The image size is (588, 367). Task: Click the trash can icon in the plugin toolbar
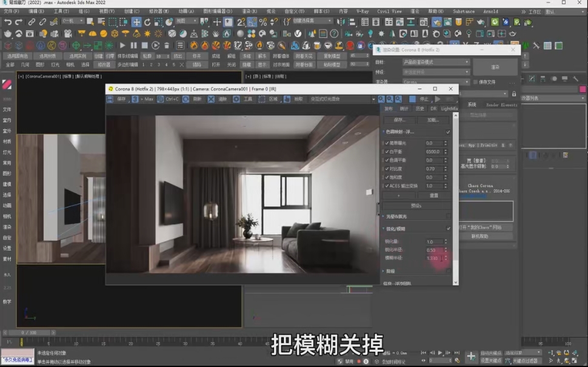coord(167,45)
